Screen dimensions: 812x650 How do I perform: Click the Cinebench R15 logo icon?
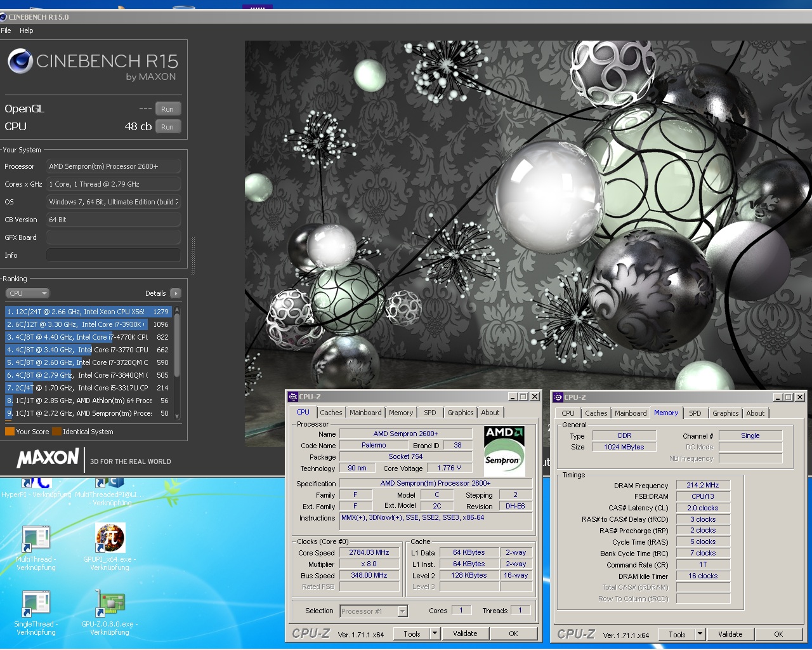tap(20, 61)
